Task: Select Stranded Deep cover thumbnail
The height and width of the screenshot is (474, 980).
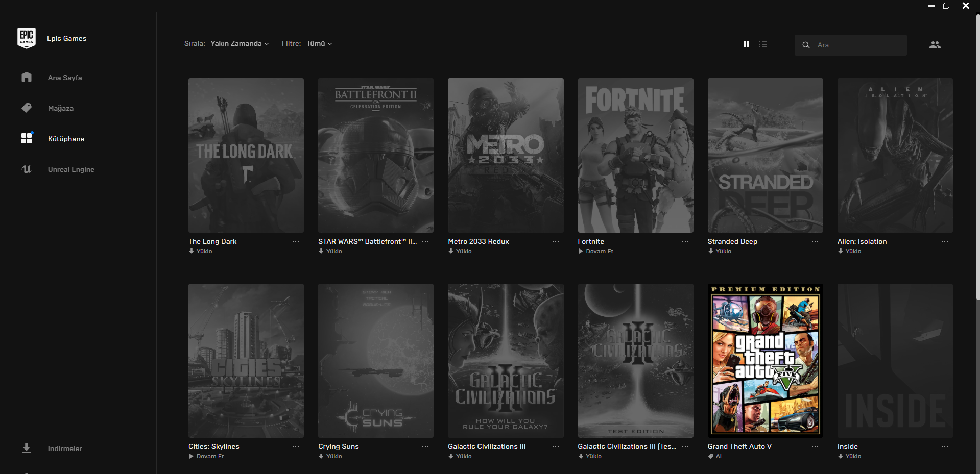Action: (x=766, y=155)
